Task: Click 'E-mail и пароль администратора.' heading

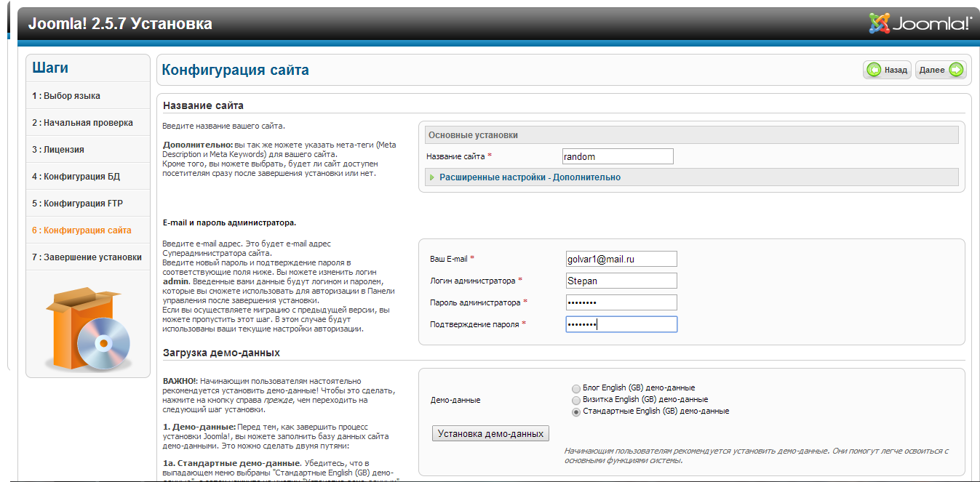Action: (229, 222)
